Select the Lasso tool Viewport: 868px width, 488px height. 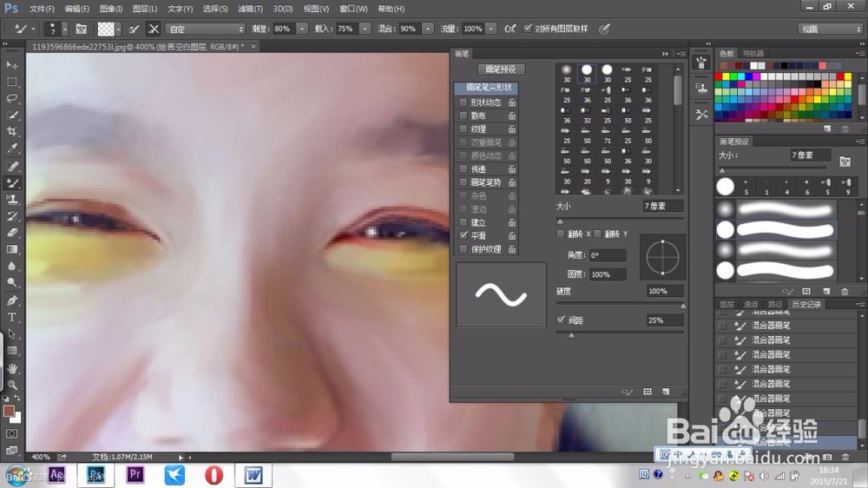pyautogui.click(x=11, y=99)
